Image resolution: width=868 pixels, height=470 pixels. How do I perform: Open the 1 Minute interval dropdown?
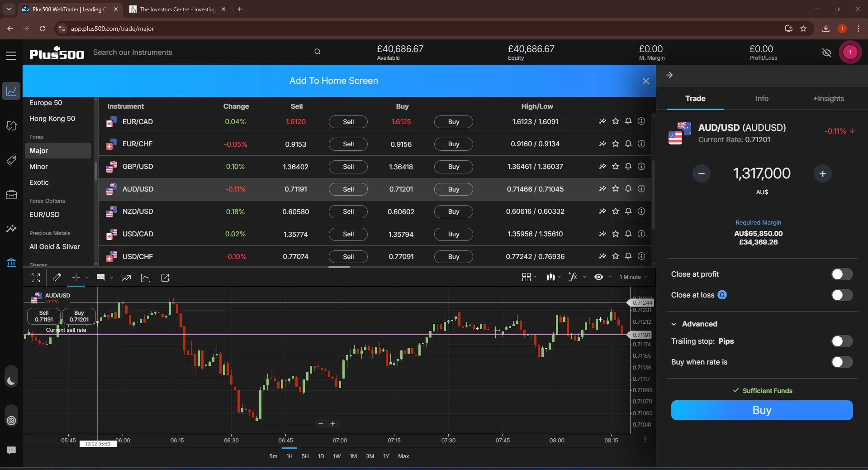point(633,277)
